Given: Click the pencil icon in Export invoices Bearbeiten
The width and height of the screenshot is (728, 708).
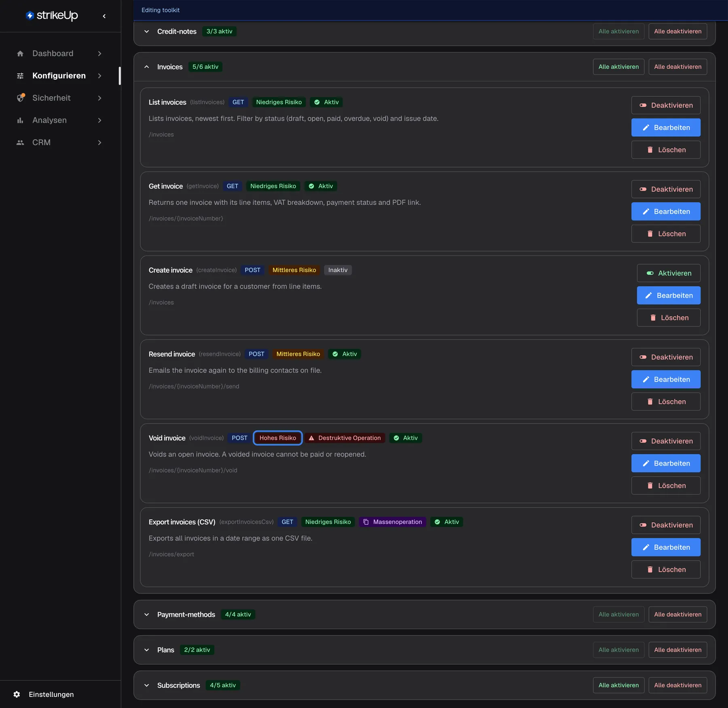Looking at the screenshot, I should 646,547.
